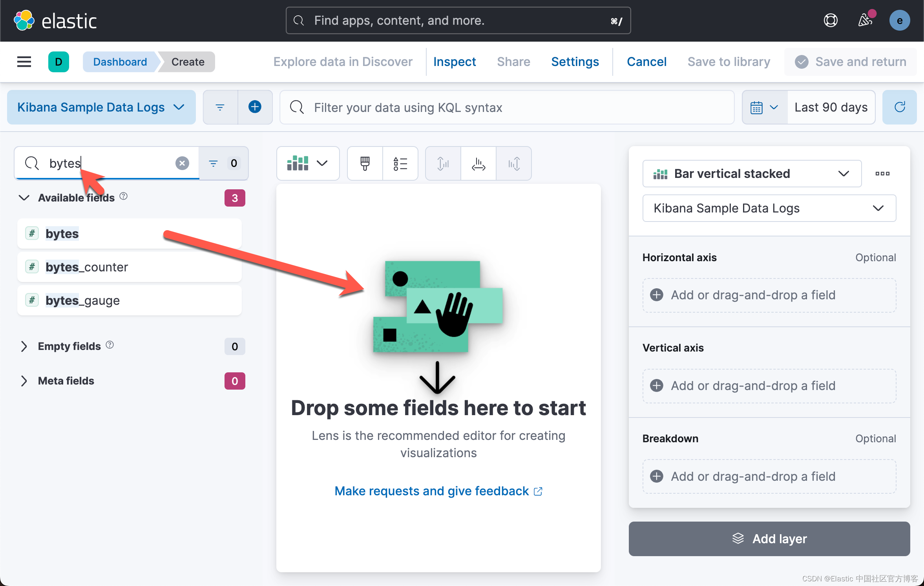Expand the Meta fields section
This screenshot has width=924, height=586.
click(x=24, y=381)
